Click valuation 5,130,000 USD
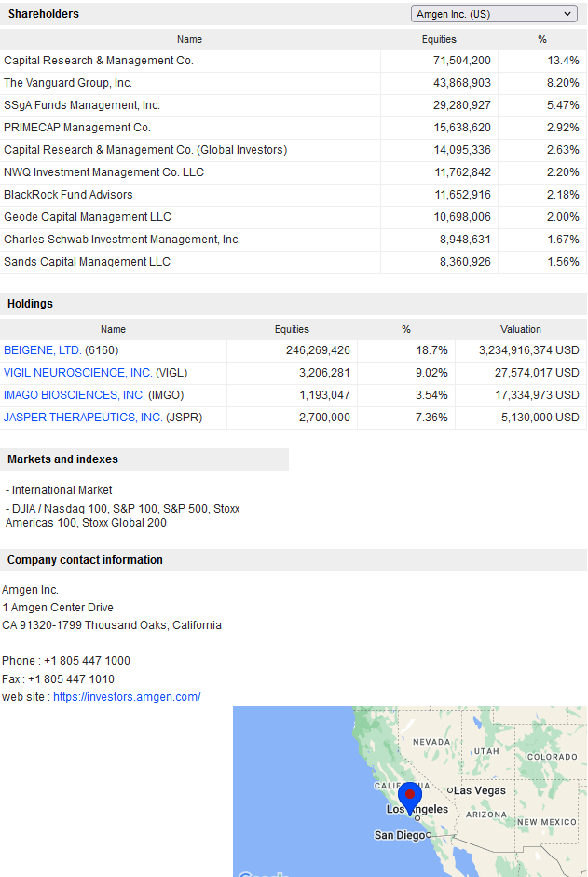The image size is (588, 877). 540,418
